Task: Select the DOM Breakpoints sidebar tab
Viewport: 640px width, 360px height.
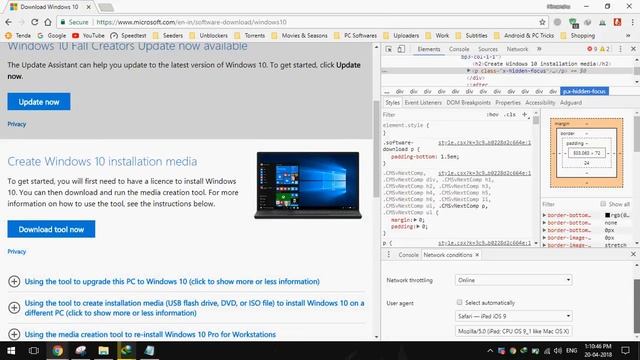Action: point(468,102)
